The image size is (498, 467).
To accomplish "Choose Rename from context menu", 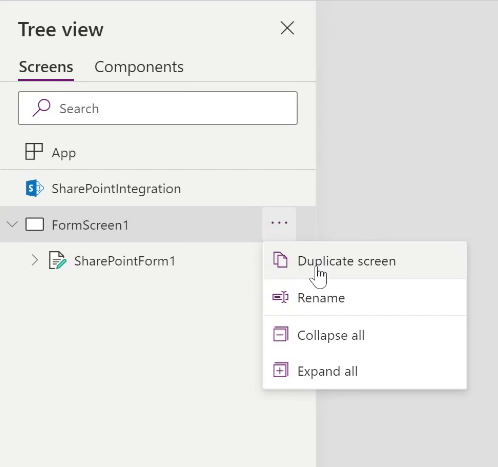I will (x=365, y=297).
